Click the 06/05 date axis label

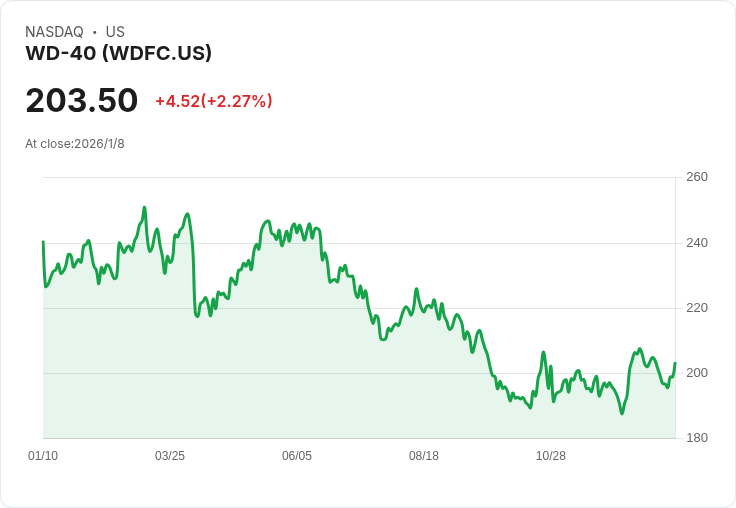click(297, 455)
